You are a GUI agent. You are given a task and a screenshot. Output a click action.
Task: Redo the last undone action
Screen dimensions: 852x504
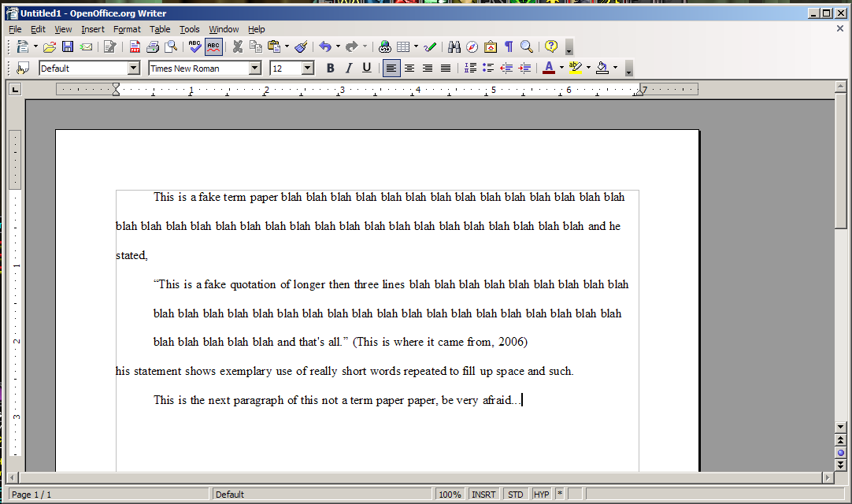tap(351, 47)
